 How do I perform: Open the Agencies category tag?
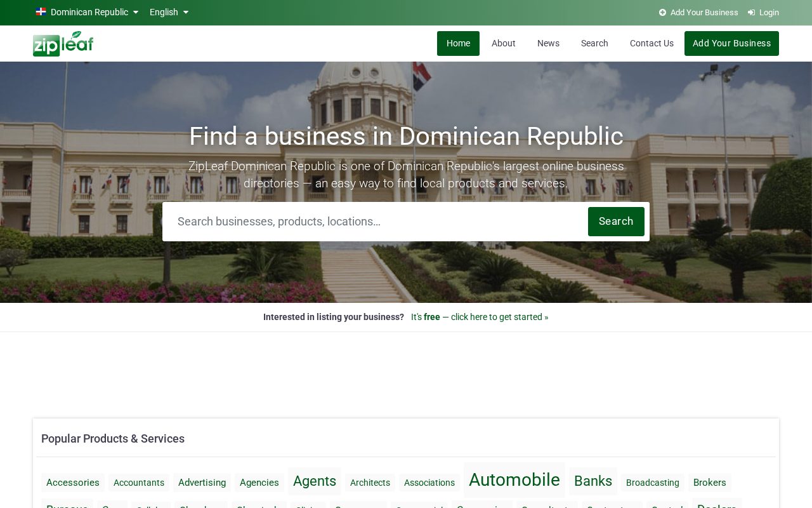[259, 483]
